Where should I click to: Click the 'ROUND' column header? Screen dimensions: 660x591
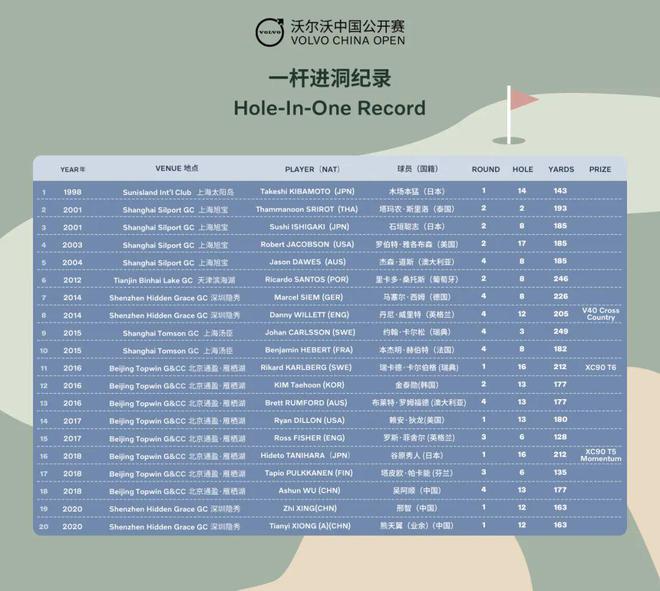pyautogui.click(x=486, y=169)
